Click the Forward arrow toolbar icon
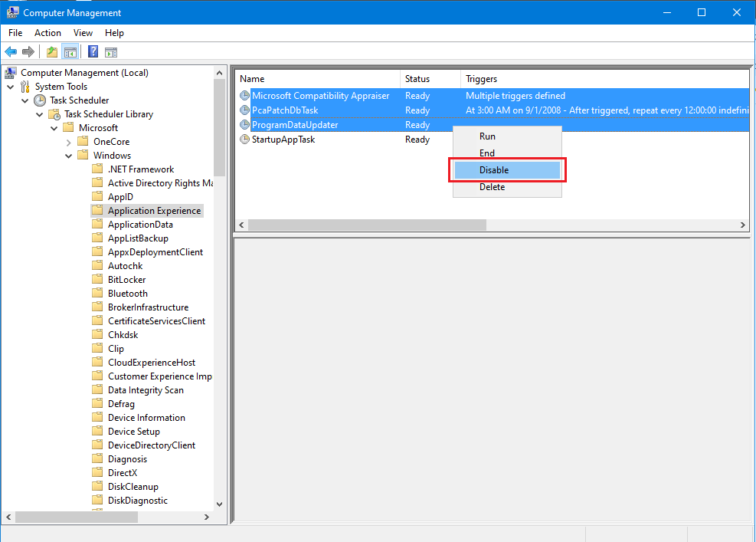Screen dimensions: 756x542 click(28, 51)
